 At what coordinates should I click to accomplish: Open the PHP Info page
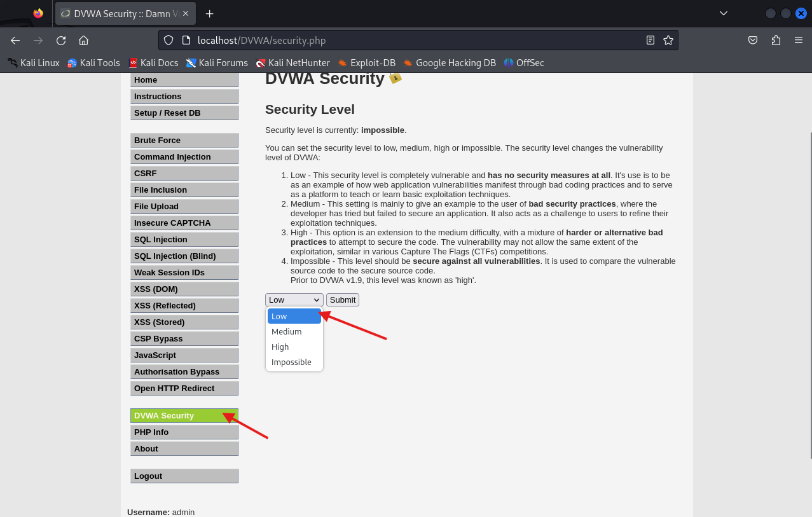click(184, 432)
